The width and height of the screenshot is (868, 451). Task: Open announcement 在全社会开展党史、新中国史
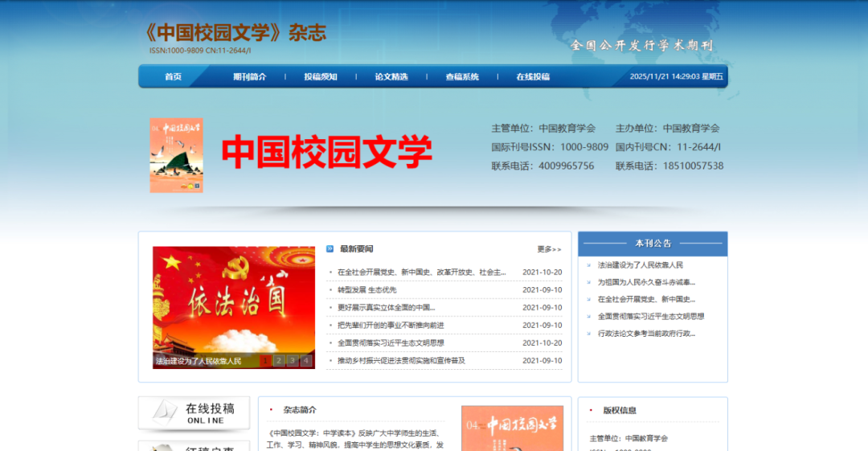coord(646,300)
